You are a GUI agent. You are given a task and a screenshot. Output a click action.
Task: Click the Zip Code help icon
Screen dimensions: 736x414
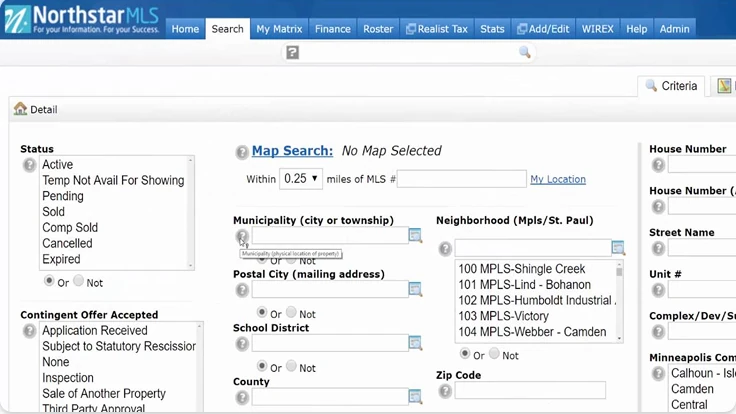445,391
